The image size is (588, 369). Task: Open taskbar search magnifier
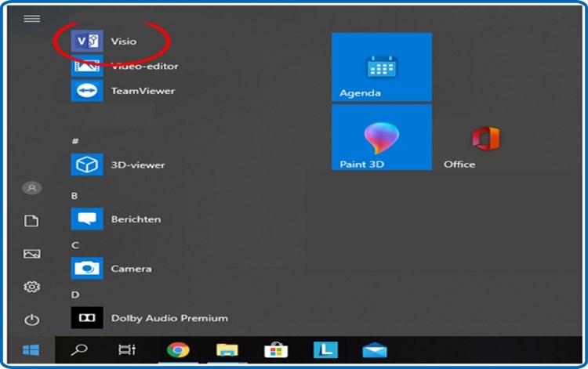[79, 350]
